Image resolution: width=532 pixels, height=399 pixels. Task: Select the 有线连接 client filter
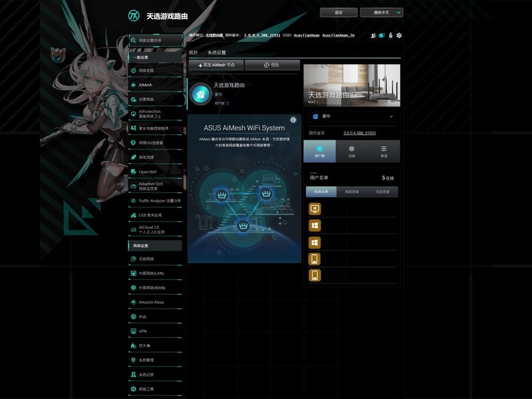click(x=352, y=192)
